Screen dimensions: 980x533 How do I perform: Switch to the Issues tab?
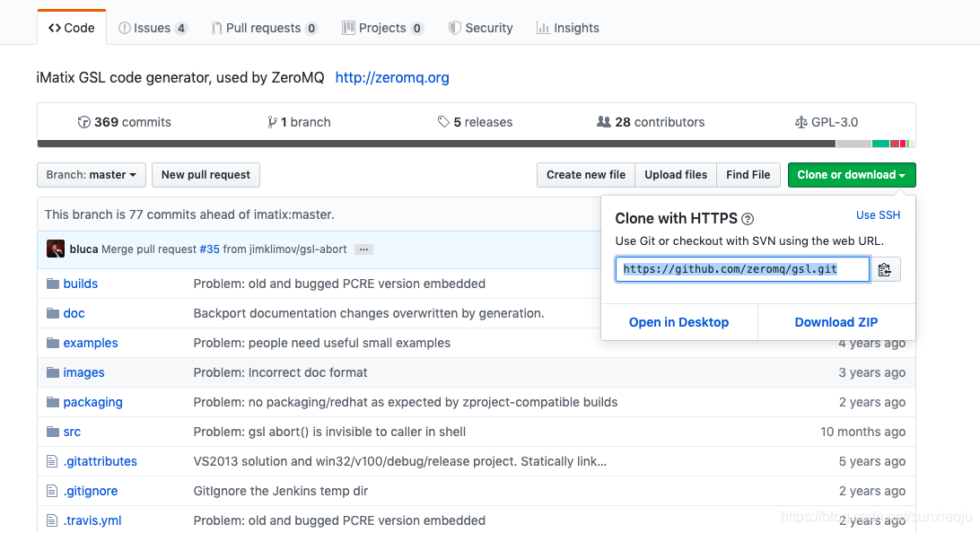click(x=153, y=28)
